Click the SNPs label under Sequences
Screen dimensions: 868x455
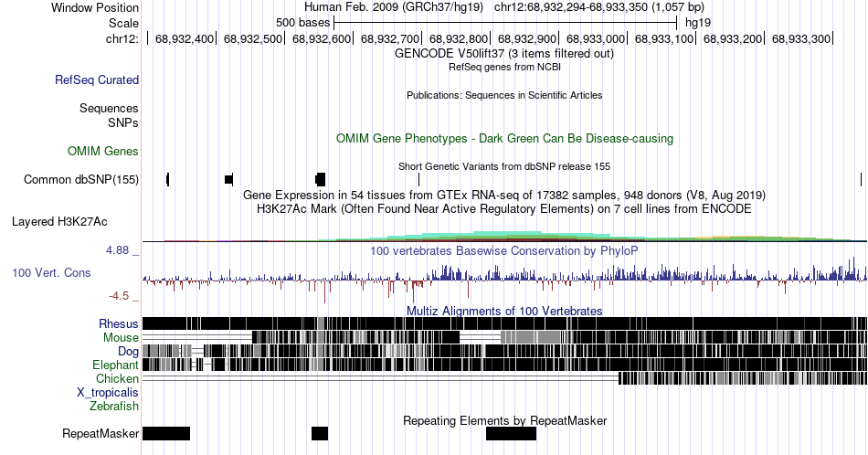pyautogui.click(x=123, y=122)
